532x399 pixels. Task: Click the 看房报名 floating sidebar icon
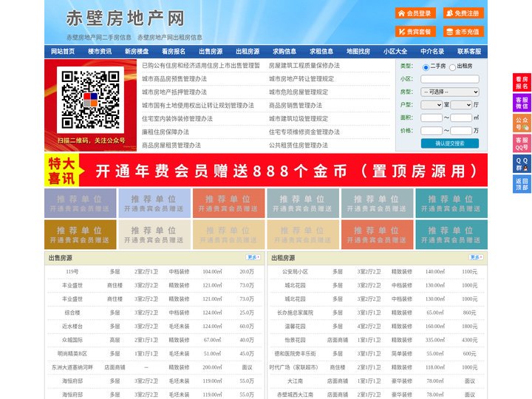coord(522,83)
